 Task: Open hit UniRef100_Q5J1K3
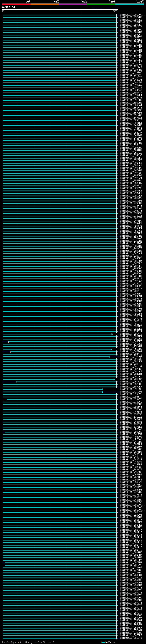[x=131, y=40]
